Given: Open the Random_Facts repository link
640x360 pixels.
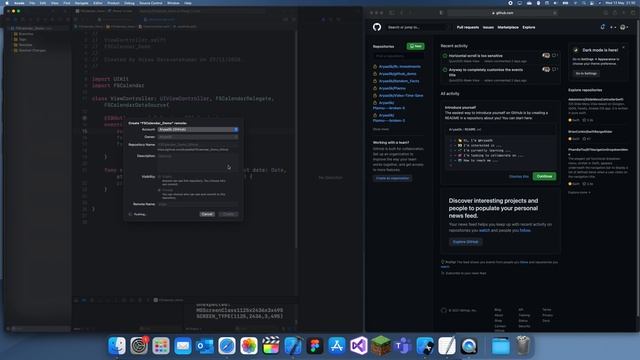Looking at the screenshot, I should [399, 81].
